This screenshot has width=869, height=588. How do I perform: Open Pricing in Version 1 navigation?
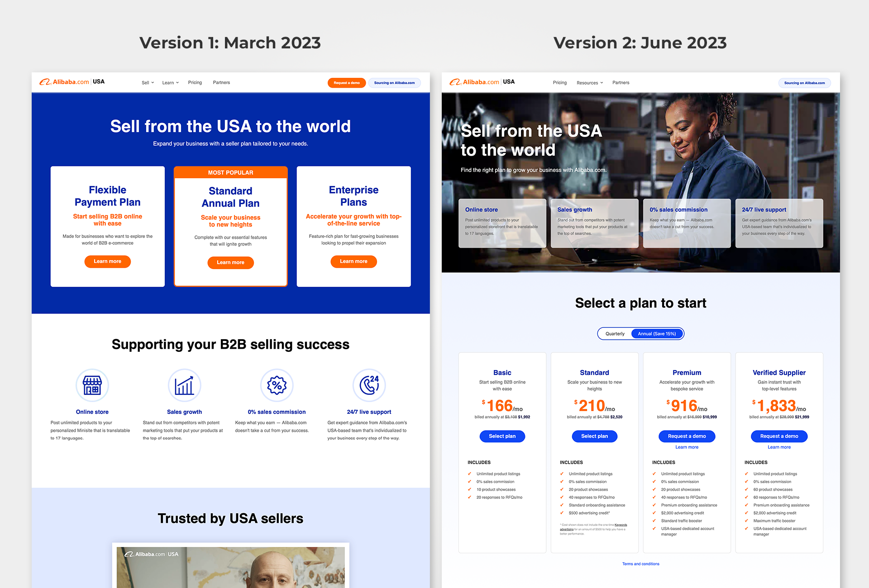click(195, 83)
